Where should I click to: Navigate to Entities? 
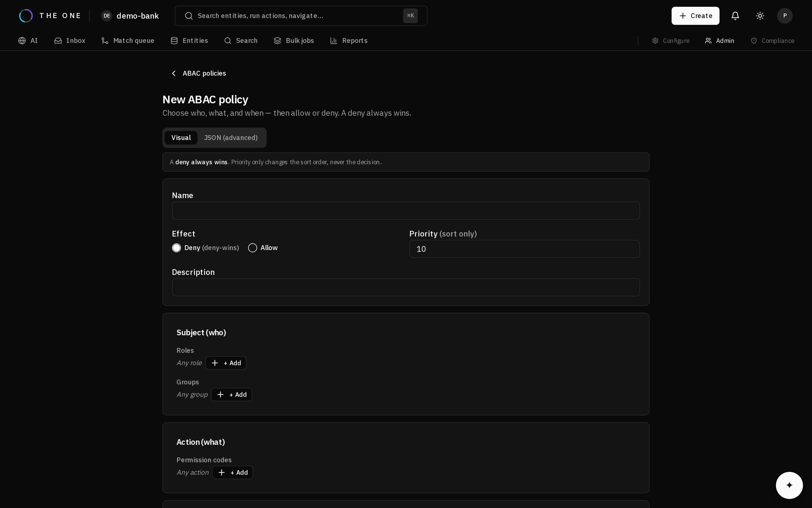pos(189,41)
